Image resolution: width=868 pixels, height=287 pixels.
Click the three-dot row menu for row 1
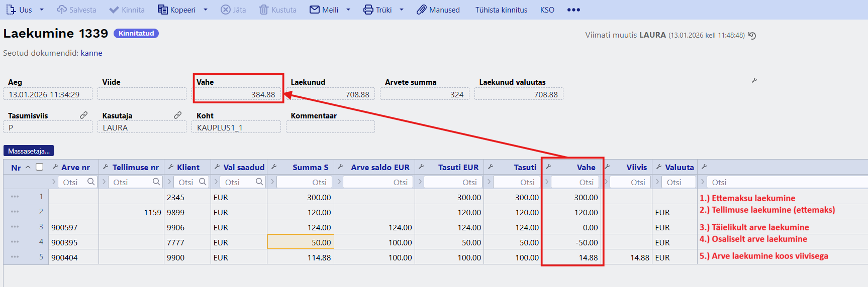15,197
